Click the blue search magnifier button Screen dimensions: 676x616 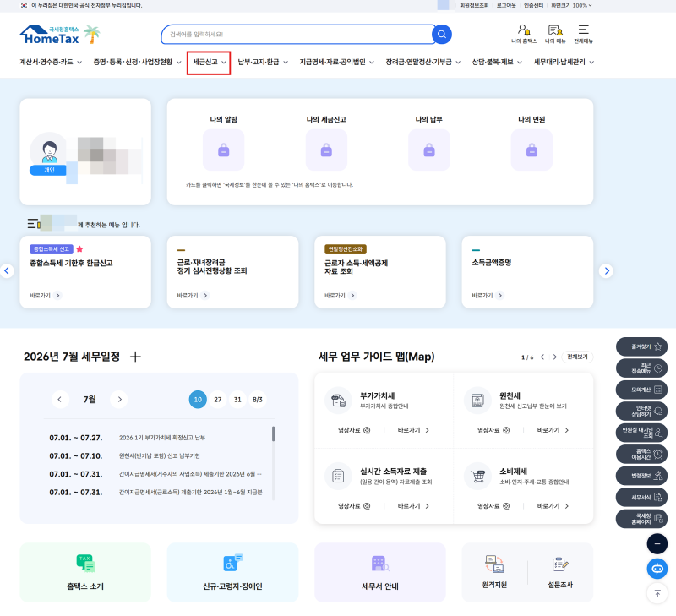coord(441,34)
